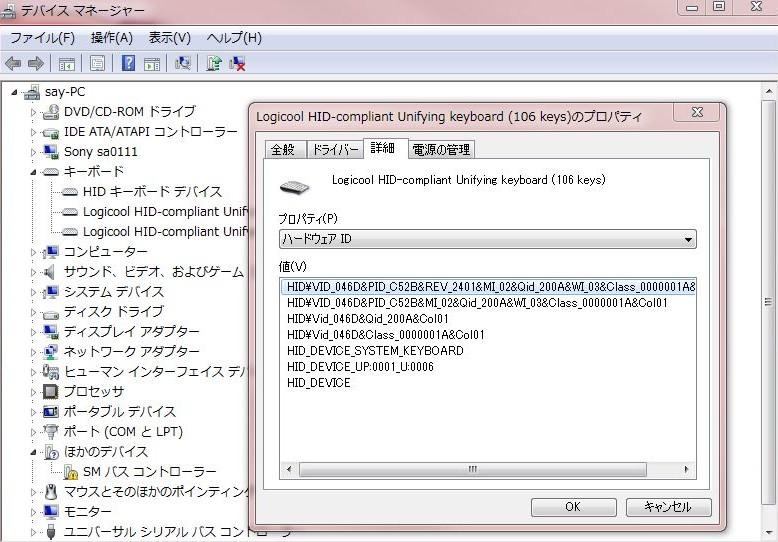Collapse the キーボード node
Viewport: 778px width, 542px height.
(x=33, y=172)
